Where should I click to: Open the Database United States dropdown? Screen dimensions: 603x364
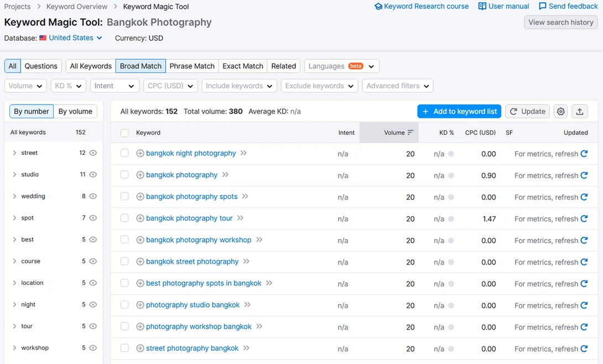click(71, 38)
